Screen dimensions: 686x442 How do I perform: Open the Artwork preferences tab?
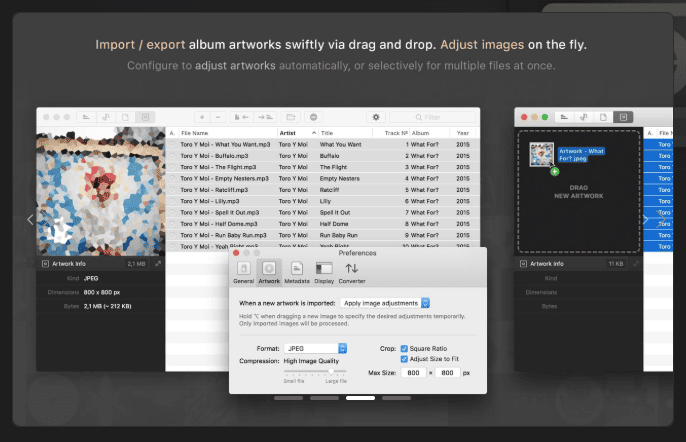coord(269,272)
